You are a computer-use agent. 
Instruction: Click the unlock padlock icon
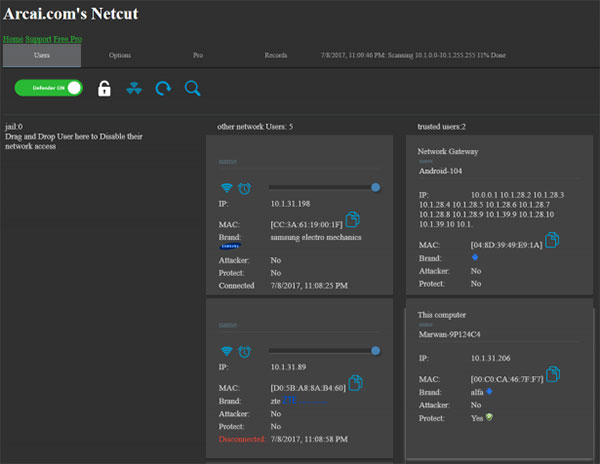click(x=104, y=88)
